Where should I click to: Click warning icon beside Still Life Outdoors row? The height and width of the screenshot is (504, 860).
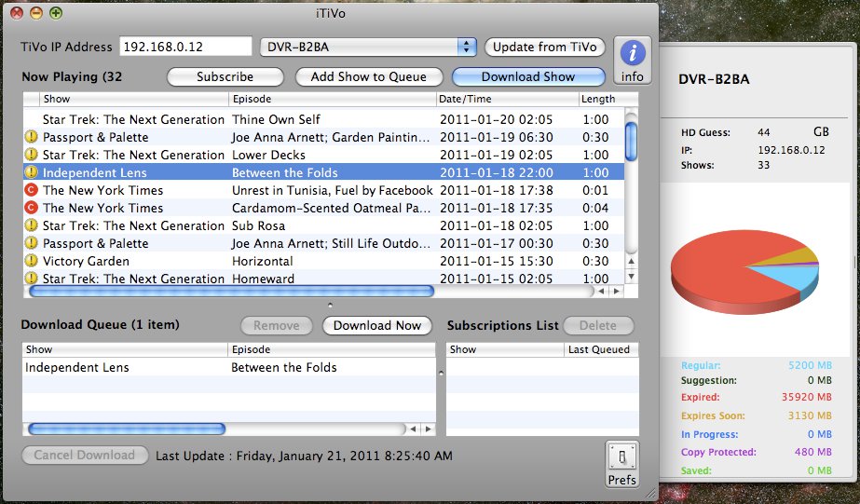(x=32, y=242)
